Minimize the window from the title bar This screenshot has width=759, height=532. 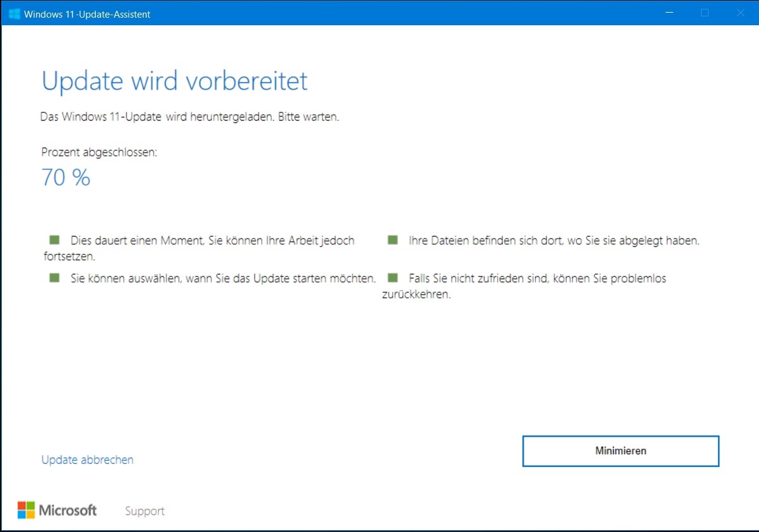point(669,13)
